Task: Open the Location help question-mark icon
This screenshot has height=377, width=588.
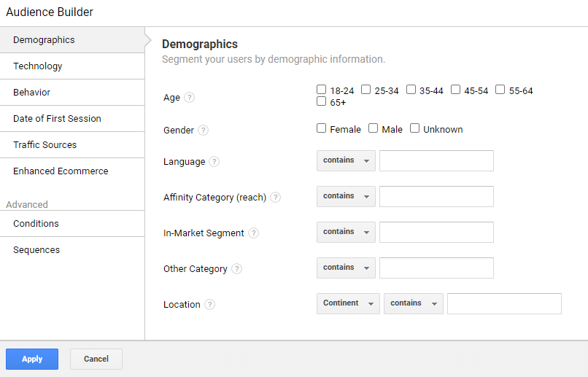Action: pos(209,304)
